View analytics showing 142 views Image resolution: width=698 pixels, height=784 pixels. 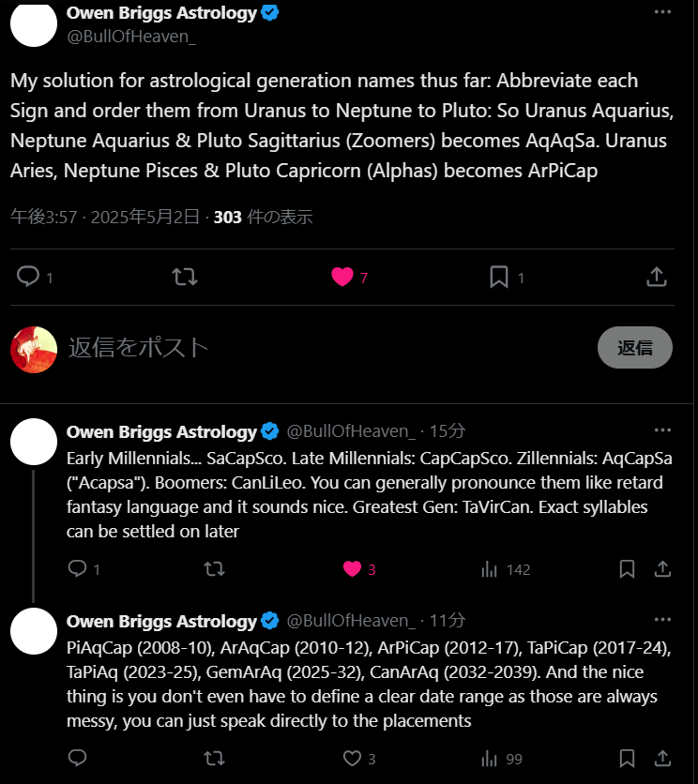[506, 569]
